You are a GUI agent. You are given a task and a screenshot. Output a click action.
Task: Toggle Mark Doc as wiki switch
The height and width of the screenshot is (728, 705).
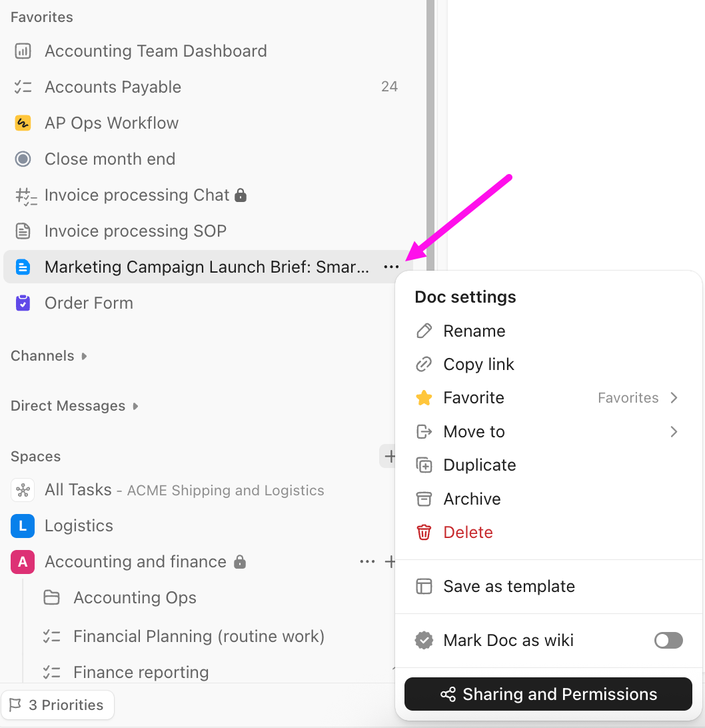pyautogui.click(x=668, y=640)
